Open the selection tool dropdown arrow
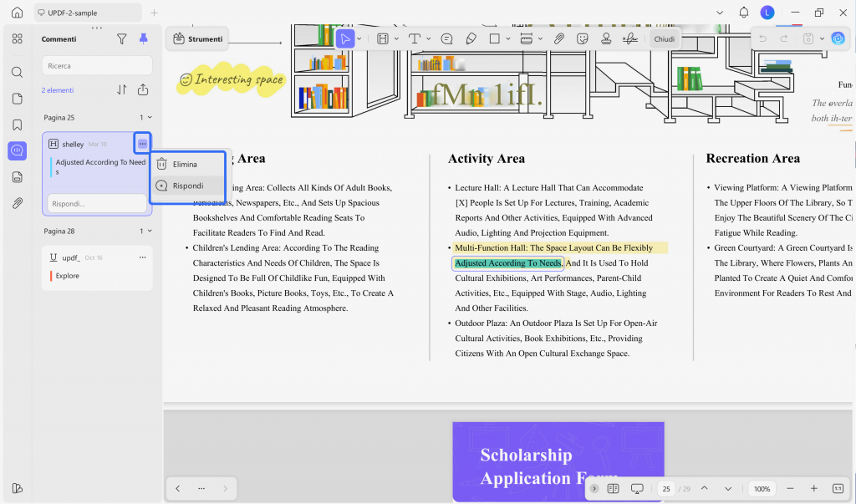The image size is (856, 504). 359,38
